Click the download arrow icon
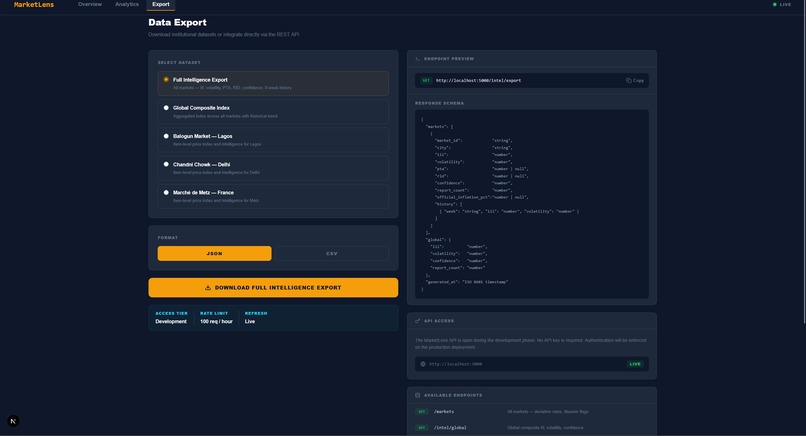This screenshot has height=436, width=806. [x=208, y=287]
